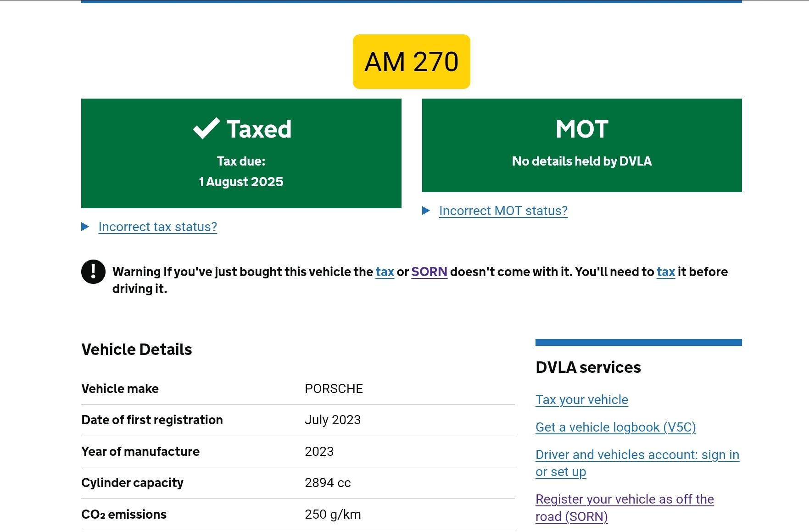The width and height of the screenshot is (809, 532).
Task: Click the "July 2023" first registration value
Action: tap(333, 420)
